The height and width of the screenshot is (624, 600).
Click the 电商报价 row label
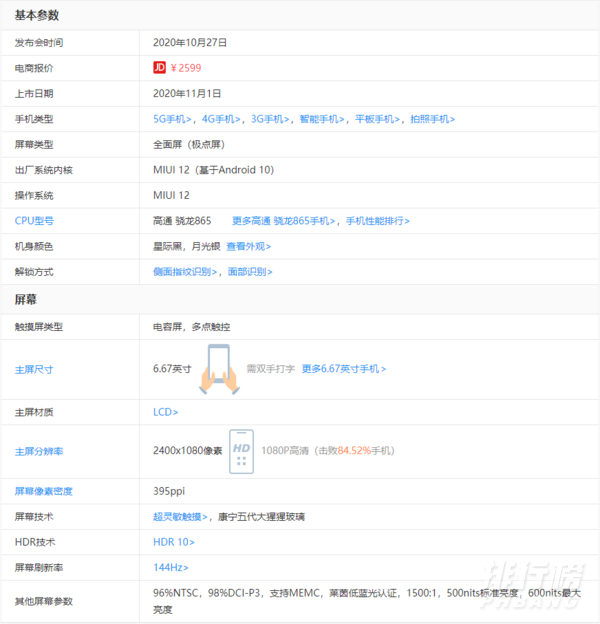click(34, 68)
